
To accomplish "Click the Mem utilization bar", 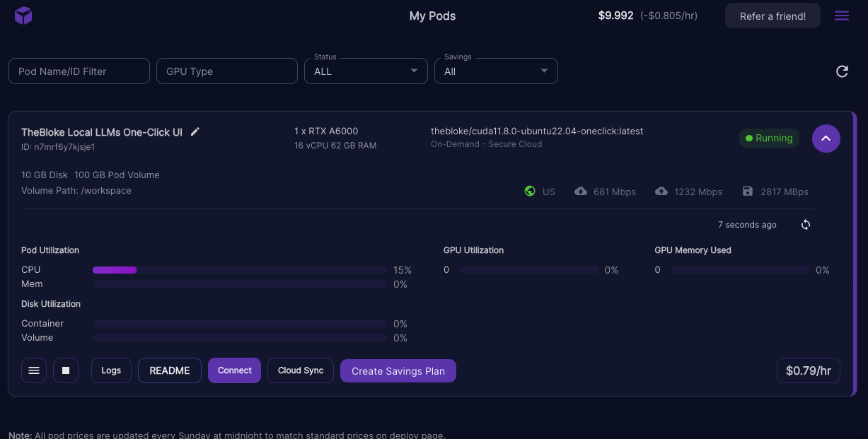I will coord(240,284).
